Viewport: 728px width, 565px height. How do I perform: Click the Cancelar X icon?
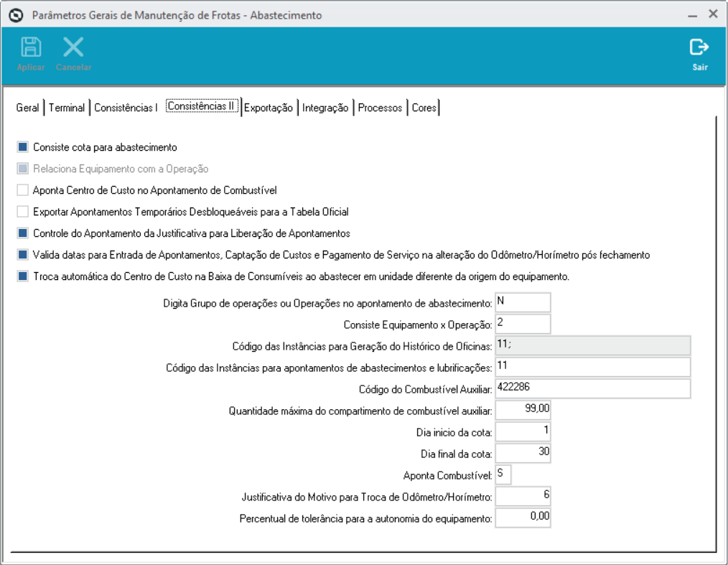tap(73, 47)
